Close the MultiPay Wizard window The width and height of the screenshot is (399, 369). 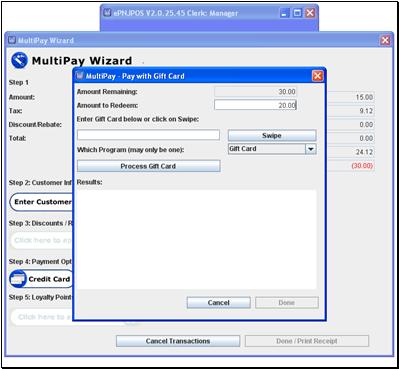(385, 40)
